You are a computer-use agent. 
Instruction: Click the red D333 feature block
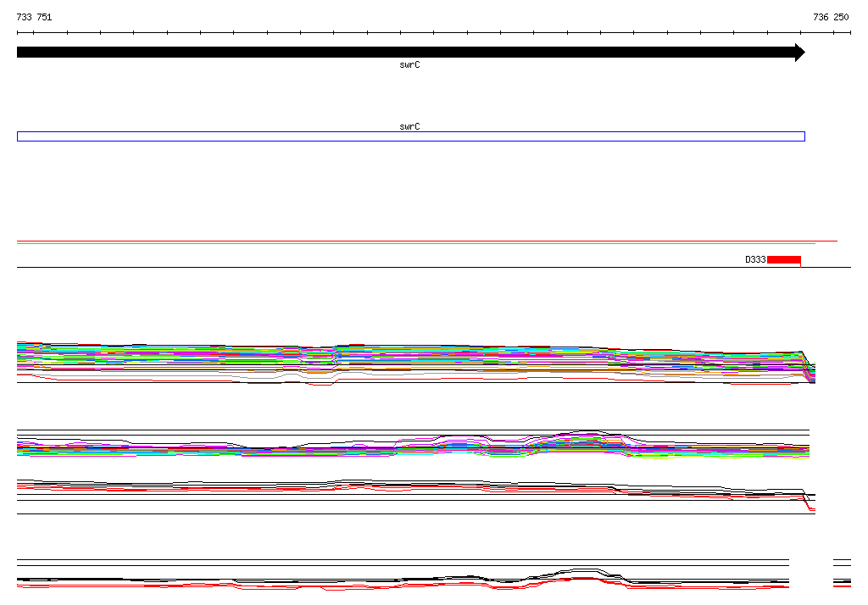784,259
